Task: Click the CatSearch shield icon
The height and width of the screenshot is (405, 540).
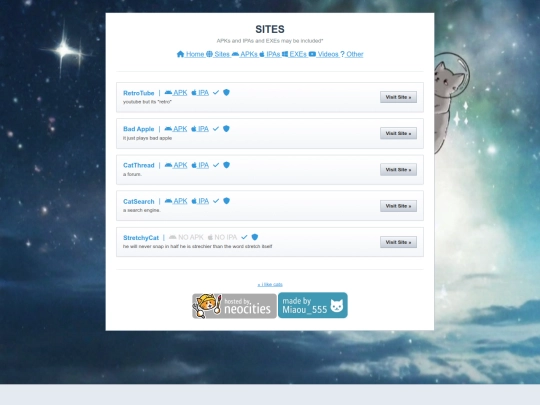Action: [226, 201]
